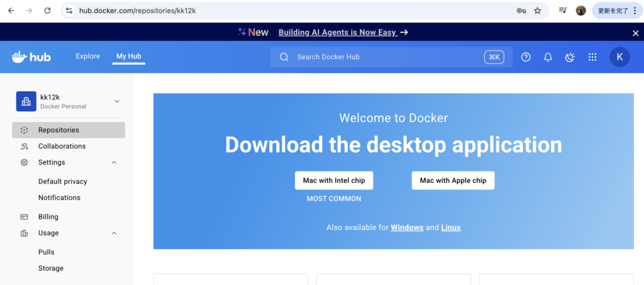This screenshot has height=285, width=644.
Task: Open Notifications settings
Action: (x=59, y=198)
